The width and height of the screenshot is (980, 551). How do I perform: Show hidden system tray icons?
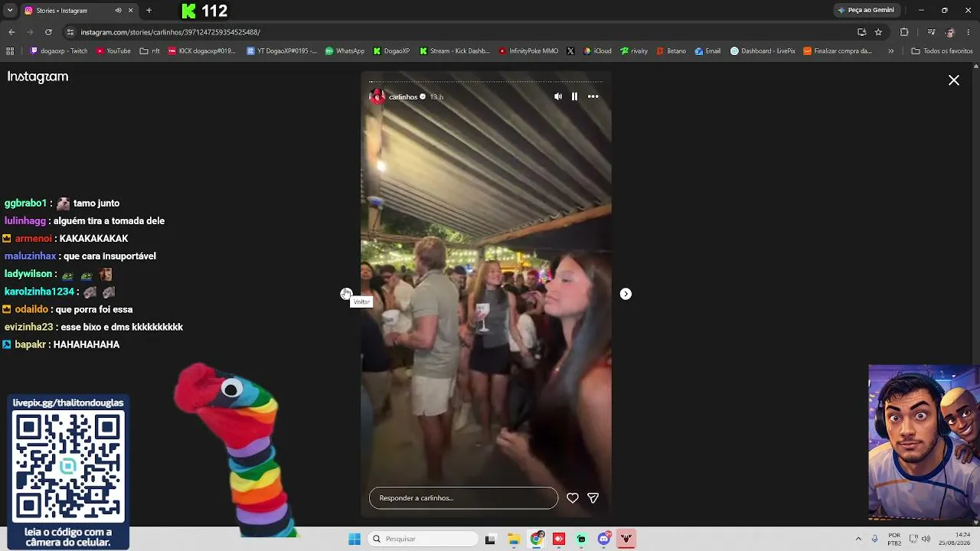click(x=858, y=539)
